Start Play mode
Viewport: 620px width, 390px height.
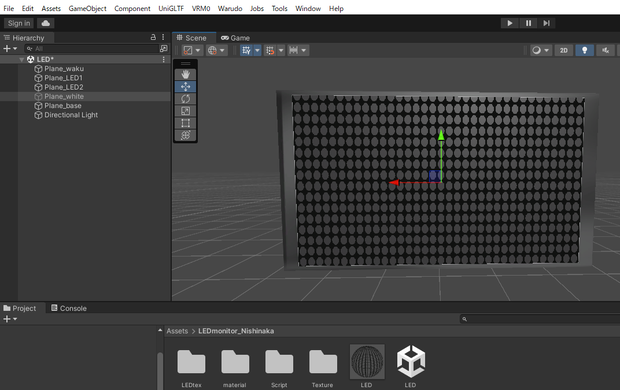tap(510, 23)
